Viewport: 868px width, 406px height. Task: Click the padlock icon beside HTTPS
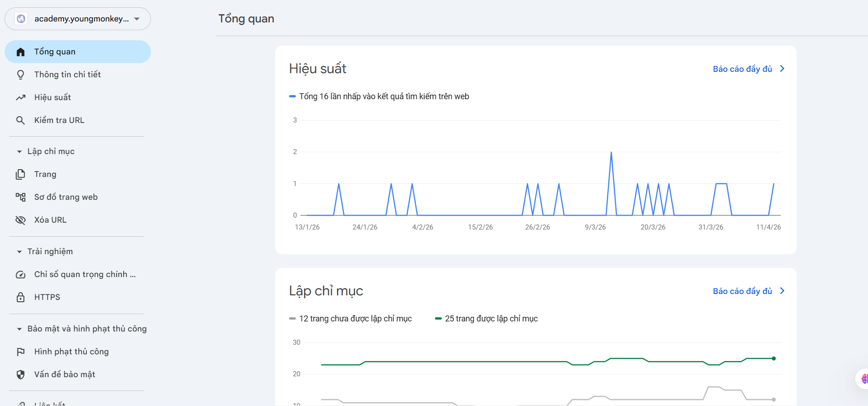pyautogui.click(x=21, y=297)
